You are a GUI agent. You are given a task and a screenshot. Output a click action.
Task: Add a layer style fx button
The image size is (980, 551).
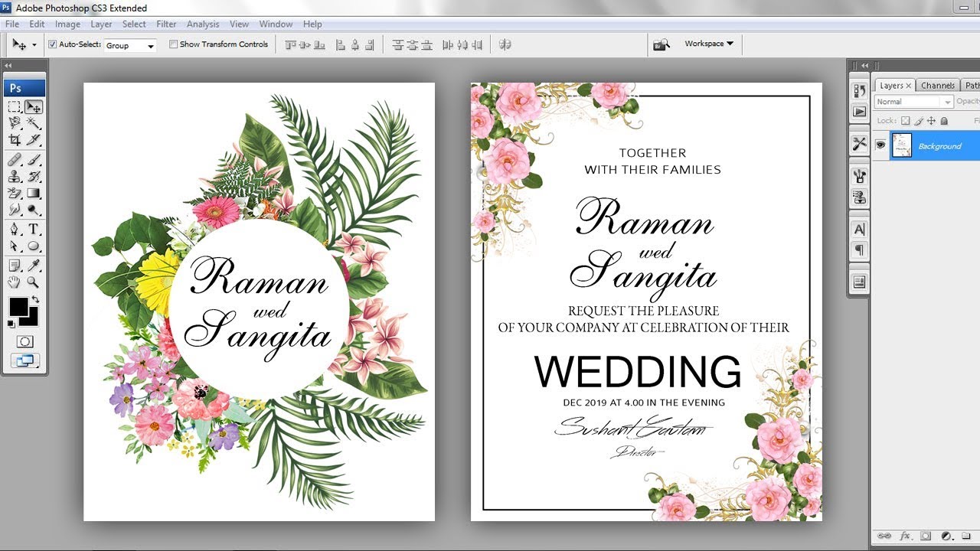pos(905,536)
